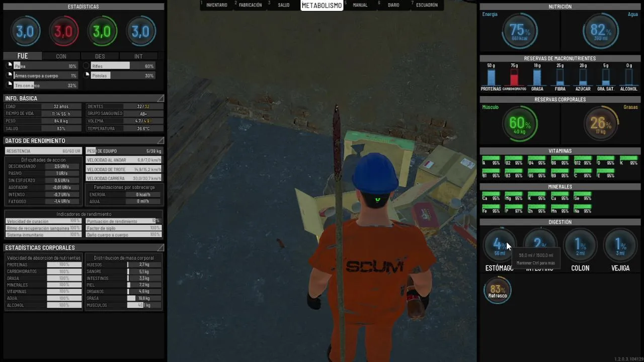The height and width of the screenshot is (362, 644).
Task: Click the Azúcar macronutrient bar
Action: pos(583,77)
